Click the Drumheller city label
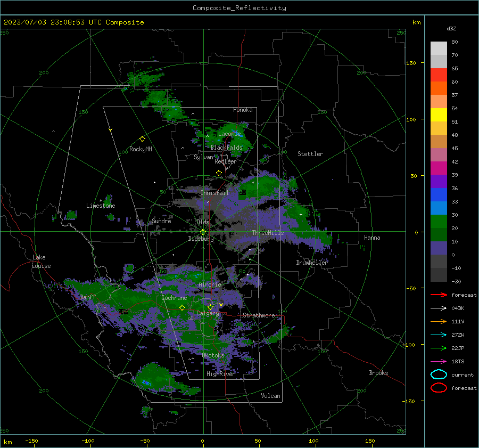 312,263
